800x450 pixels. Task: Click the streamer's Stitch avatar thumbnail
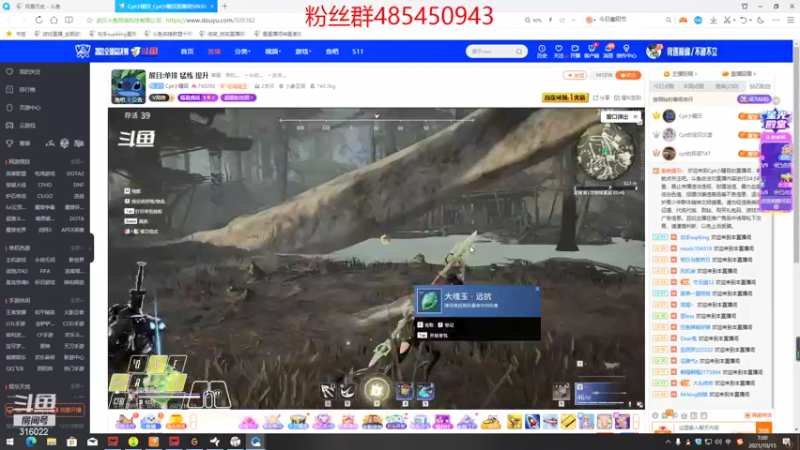[128, 87]
